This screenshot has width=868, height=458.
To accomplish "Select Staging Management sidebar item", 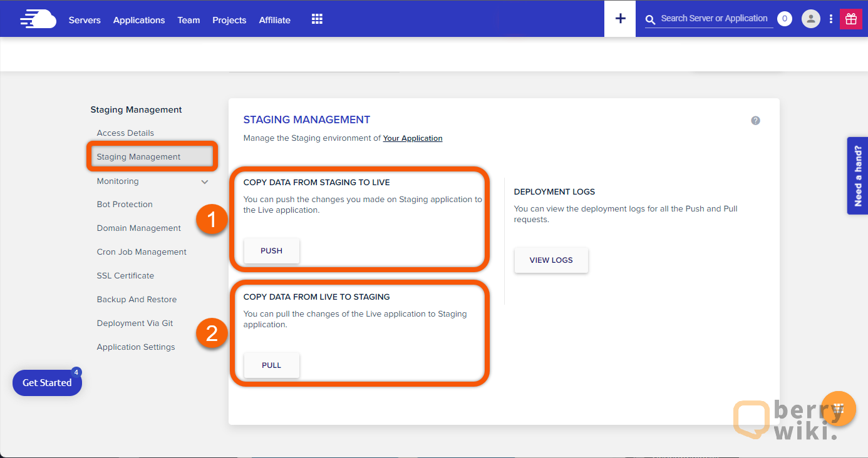I will click(x=152, y=156).
